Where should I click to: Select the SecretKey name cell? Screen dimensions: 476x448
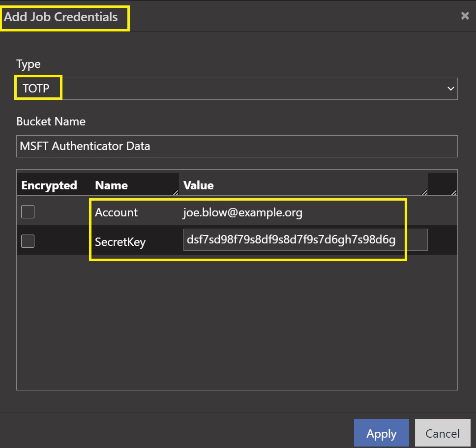[120, 241]
